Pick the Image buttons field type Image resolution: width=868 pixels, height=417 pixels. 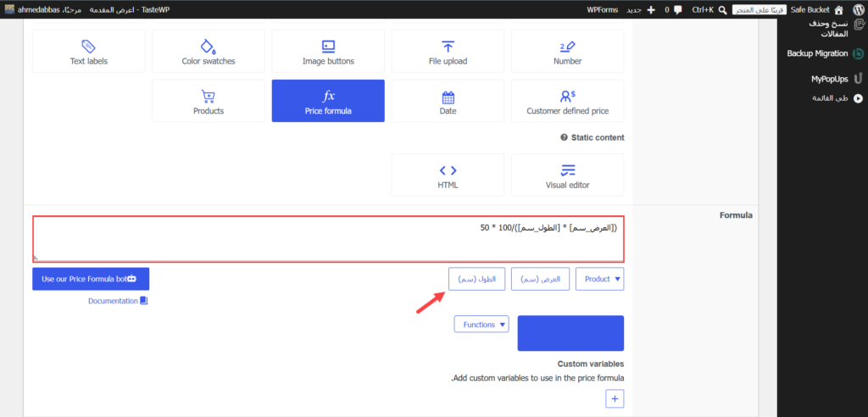(328, 51)
